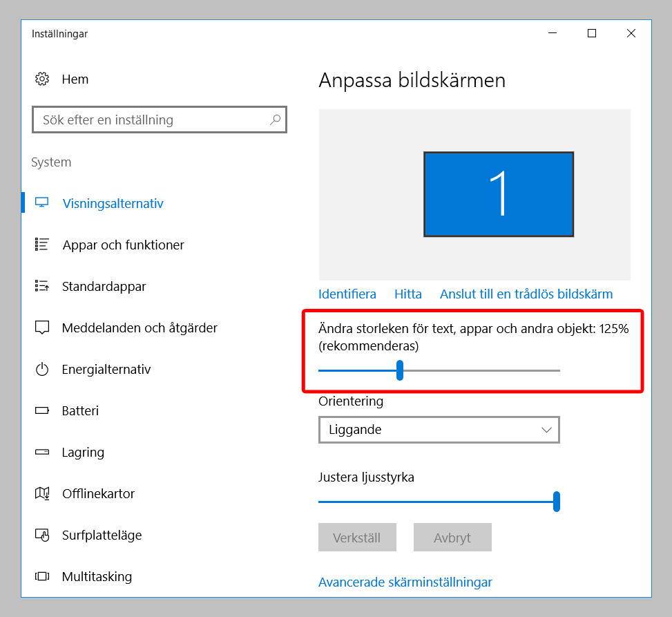The image size is (672, 617).
Task: Click the text size scaling slider handle
Action: [x=400, y=370]
